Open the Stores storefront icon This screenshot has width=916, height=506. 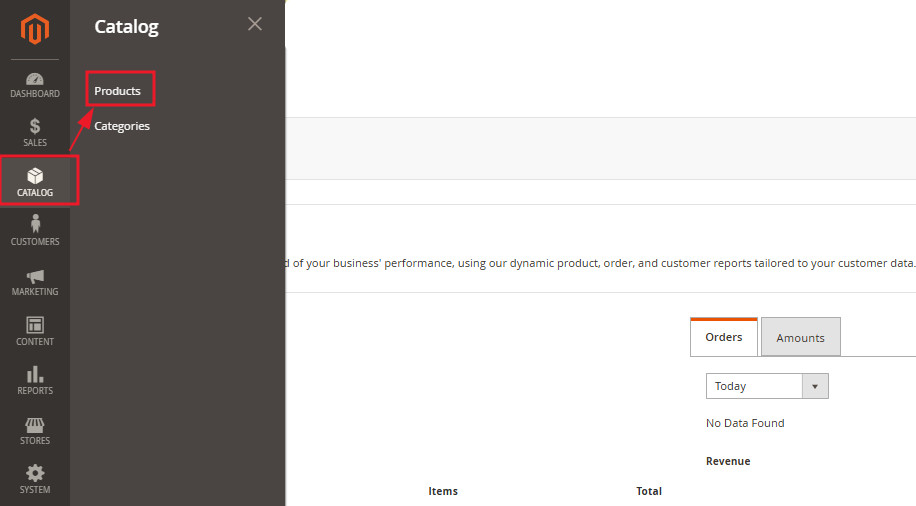pyautogui.click(x=35, y=425)
